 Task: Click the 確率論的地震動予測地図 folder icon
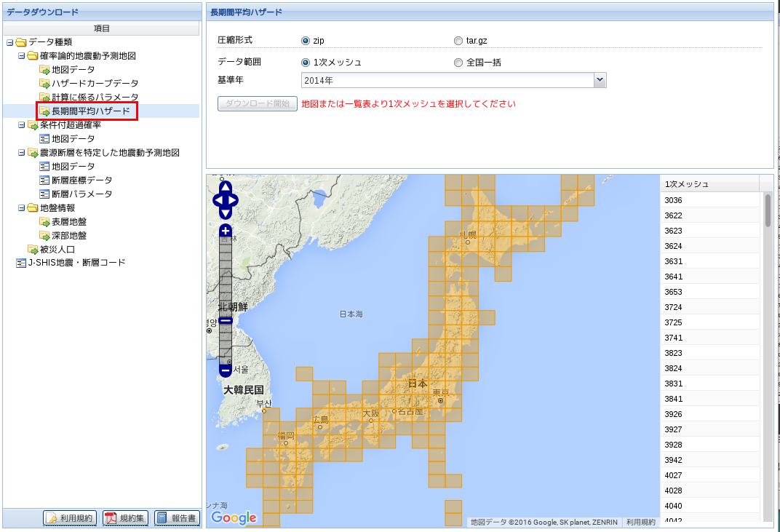[x=32, y=56]
